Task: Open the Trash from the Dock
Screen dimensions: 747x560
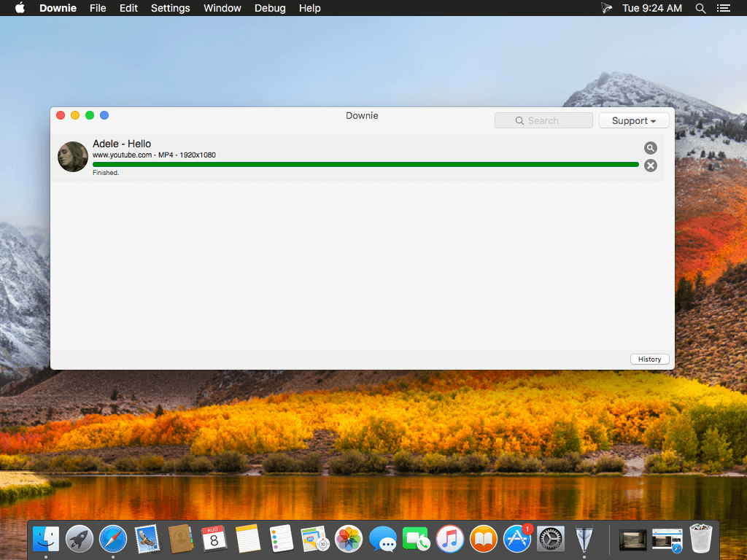Action: coord(701,538)
